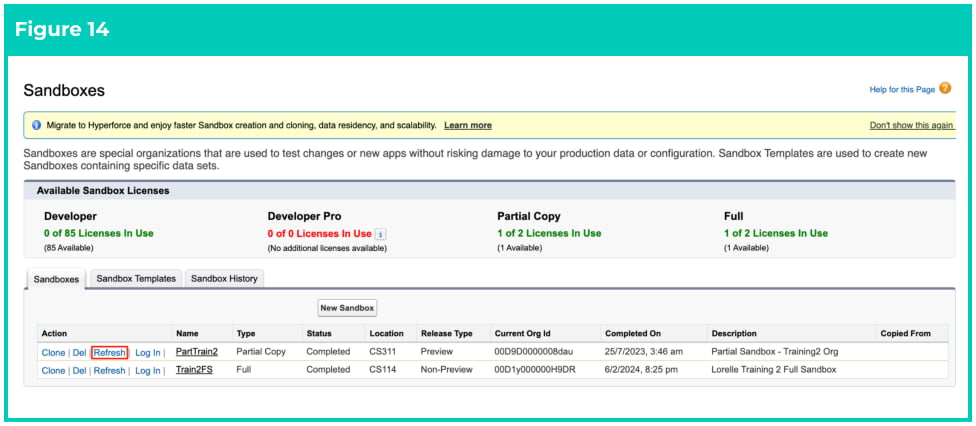Image resolution: width=976 pixels, height=426 pixels.
Task: Click location cell CS114
Action: tap(383, 370)
